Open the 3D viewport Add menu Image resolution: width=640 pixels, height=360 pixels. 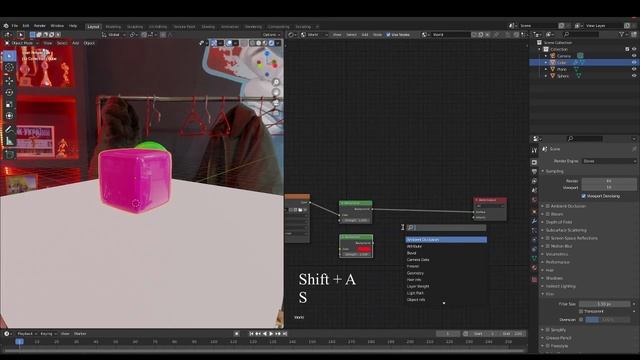click(x=76, y=43)
